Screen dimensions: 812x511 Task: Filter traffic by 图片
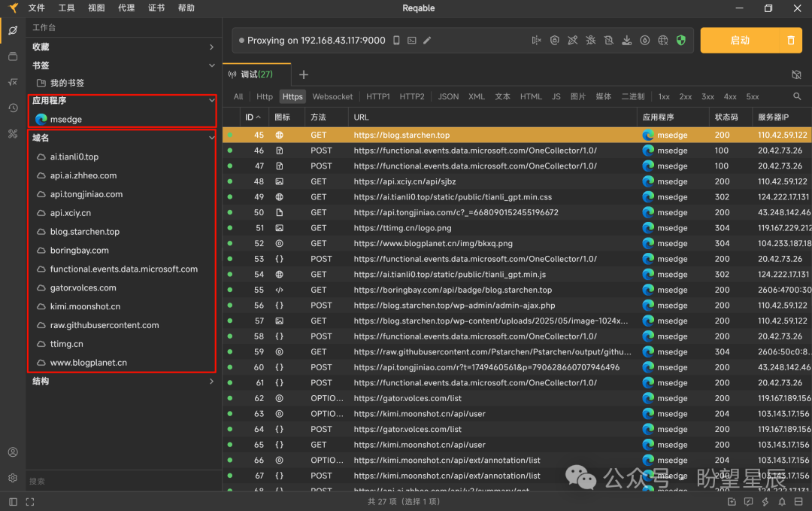pyautogui.click(x=578, y=96)
